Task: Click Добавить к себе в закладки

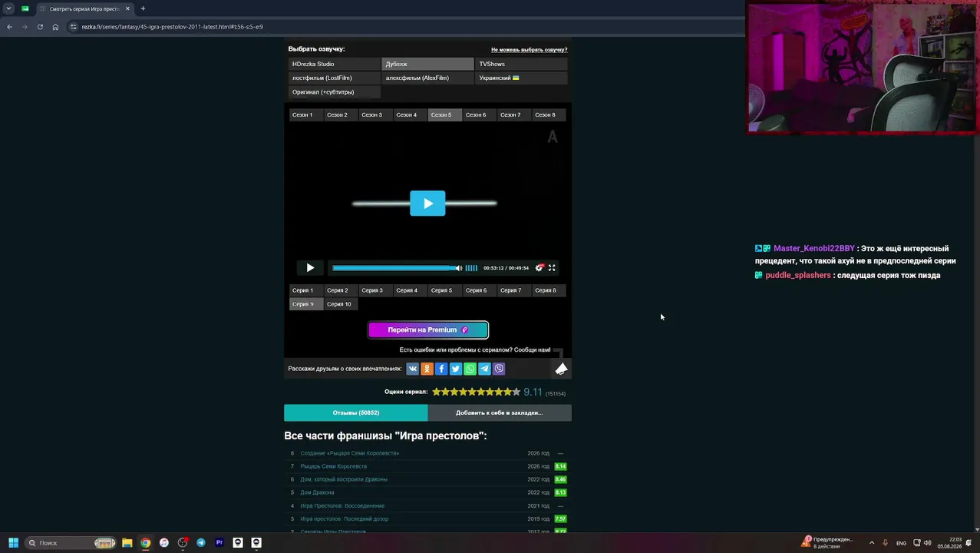Action: pos(500,412)
